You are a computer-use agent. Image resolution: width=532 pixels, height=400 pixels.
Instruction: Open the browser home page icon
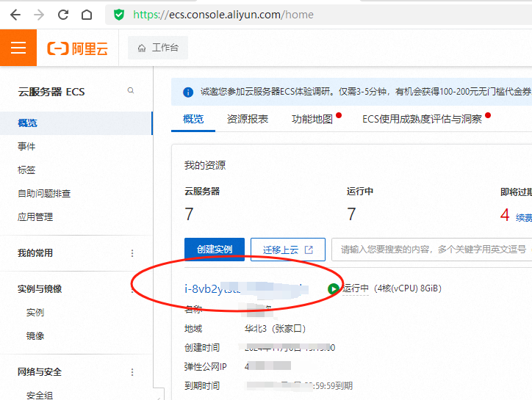coord(87,15)
